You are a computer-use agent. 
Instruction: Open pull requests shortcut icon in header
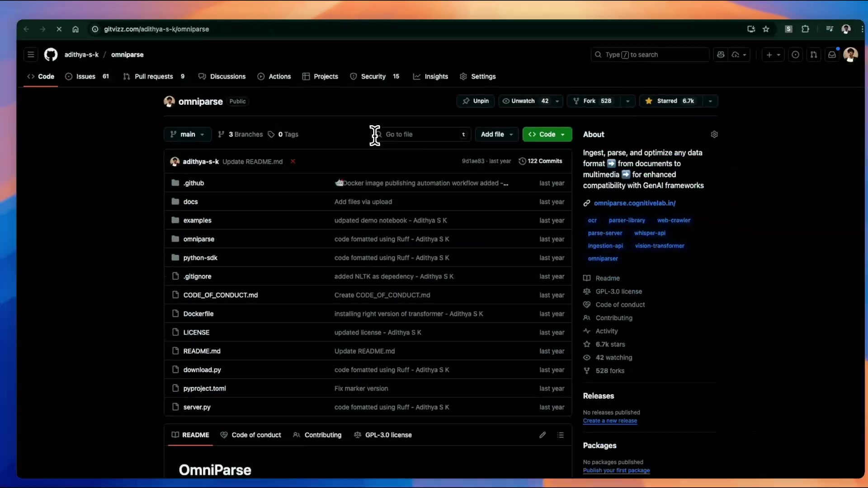pyautogui.click(x=814, y=55)
